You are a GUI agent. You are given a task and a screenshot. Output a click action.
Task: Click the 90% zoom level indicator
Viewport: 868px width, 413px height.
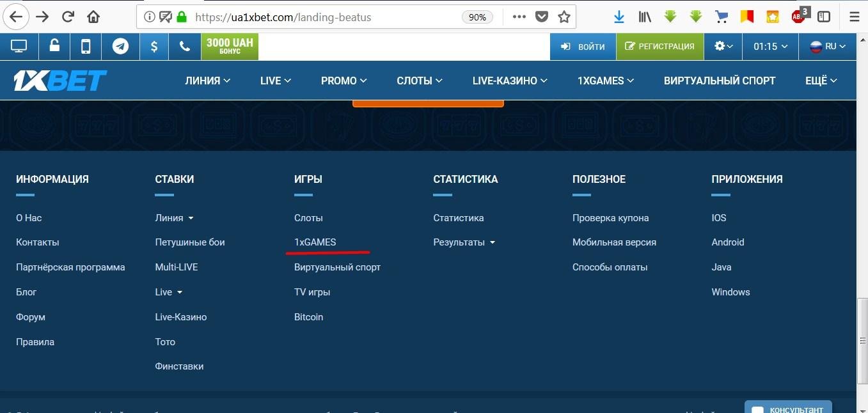click(x=477, y=17)
